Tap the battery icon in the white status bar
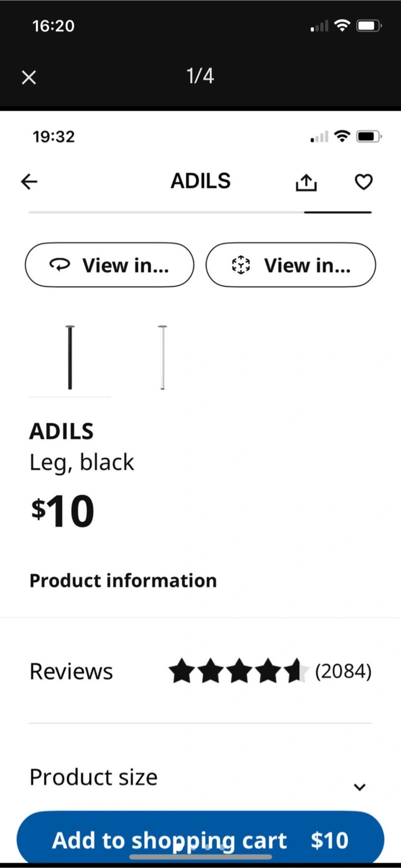This screenshot has width=401, height=868. pyautogui.click(x=369, y=137)
